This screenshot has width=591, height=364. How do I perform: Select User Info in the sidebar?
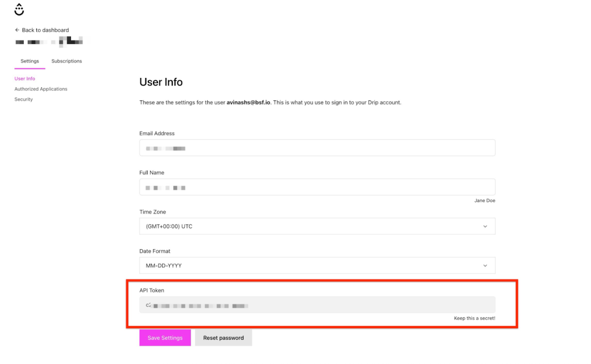tap(25, 78)
